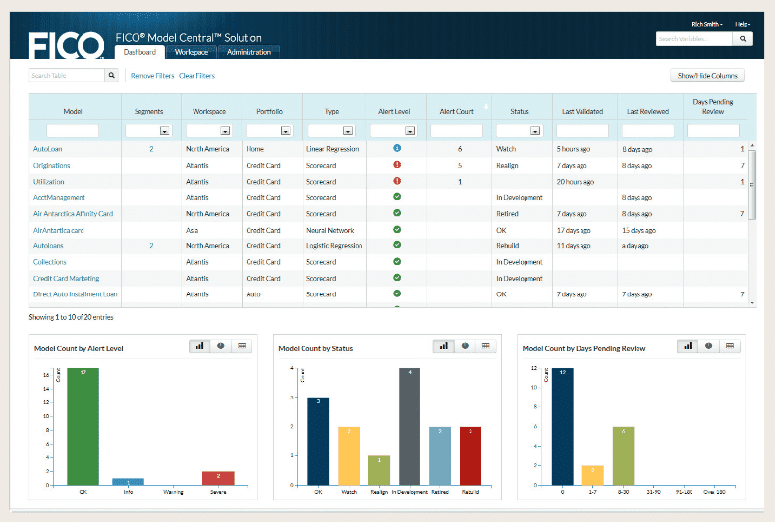Click the navy 0 bar in Days Pending chart
The height and width of the screenshot is (532, 775).
(563, 426)
